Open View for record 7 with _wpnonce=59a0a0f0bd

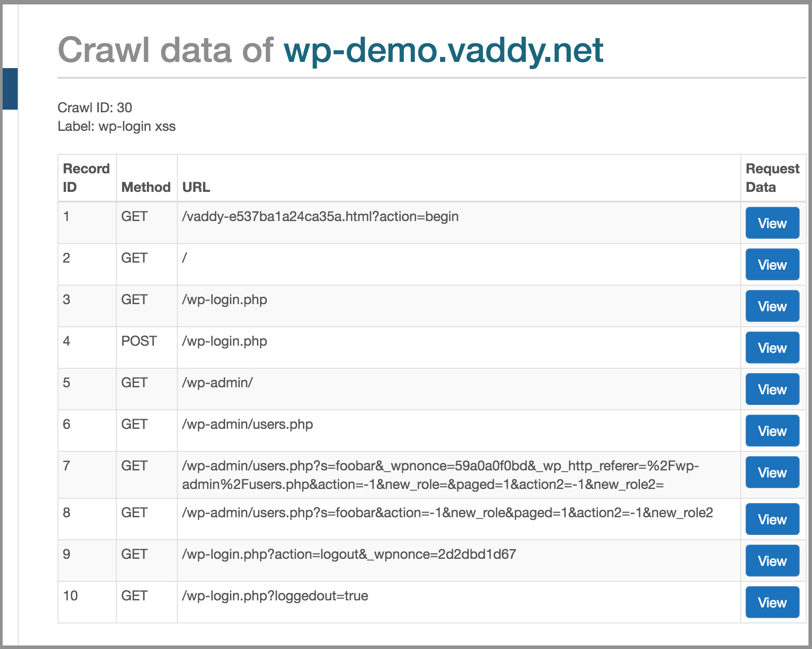[x=772, y=473]
